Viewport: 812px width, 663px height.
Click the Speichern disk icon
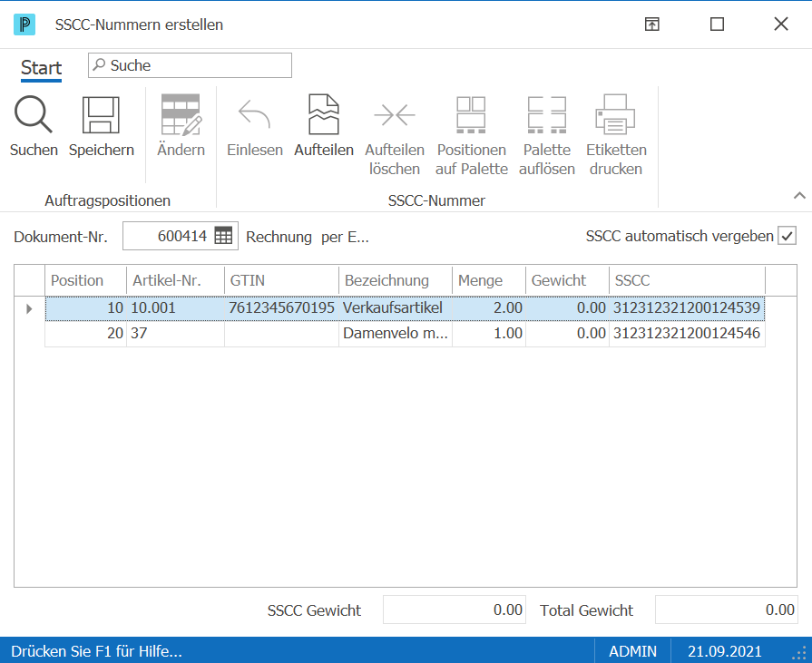pos(101,114)
